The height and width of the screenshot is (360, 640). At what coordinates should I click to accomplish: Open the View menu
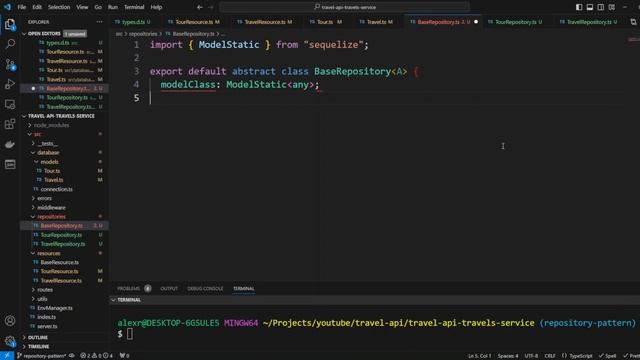click(x=82, y=7)
